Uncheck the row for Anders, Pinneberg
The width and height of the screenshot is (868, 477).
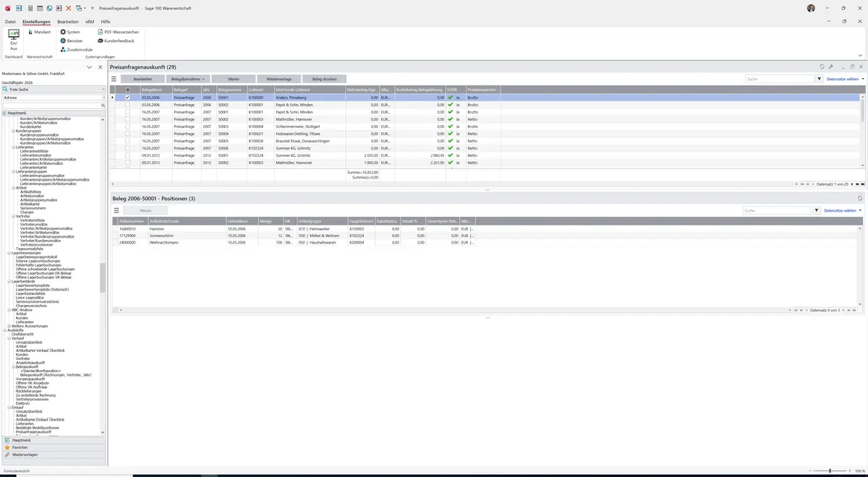[128, 98]
